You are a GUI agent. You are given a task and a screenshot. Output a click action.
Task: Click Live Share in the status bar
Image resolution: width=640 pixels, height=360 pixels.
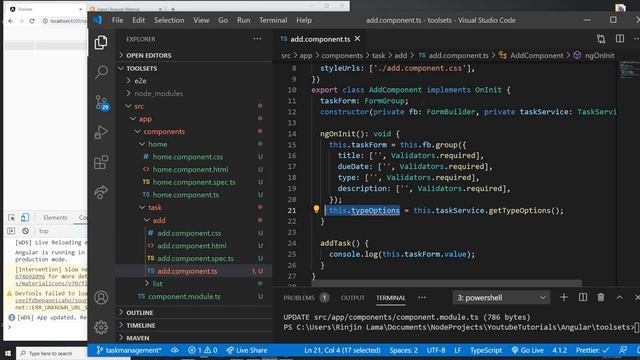coord(247,350)
